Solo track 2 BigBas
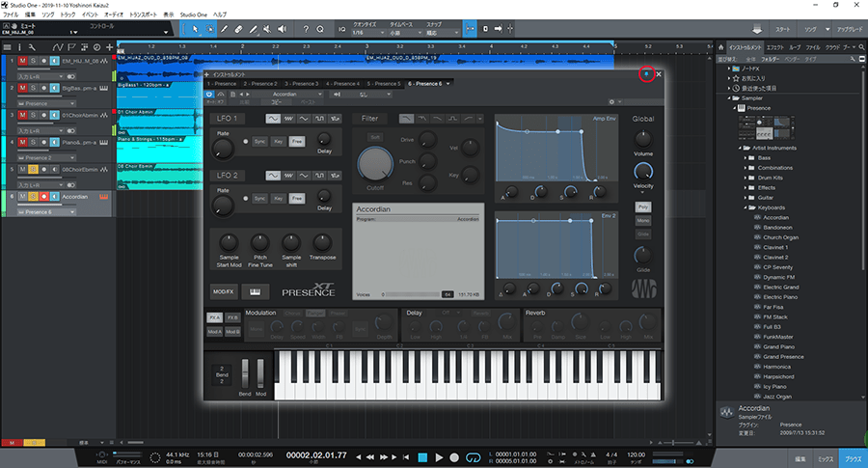This screenshot has width=868, height=468. coord(33,88)
